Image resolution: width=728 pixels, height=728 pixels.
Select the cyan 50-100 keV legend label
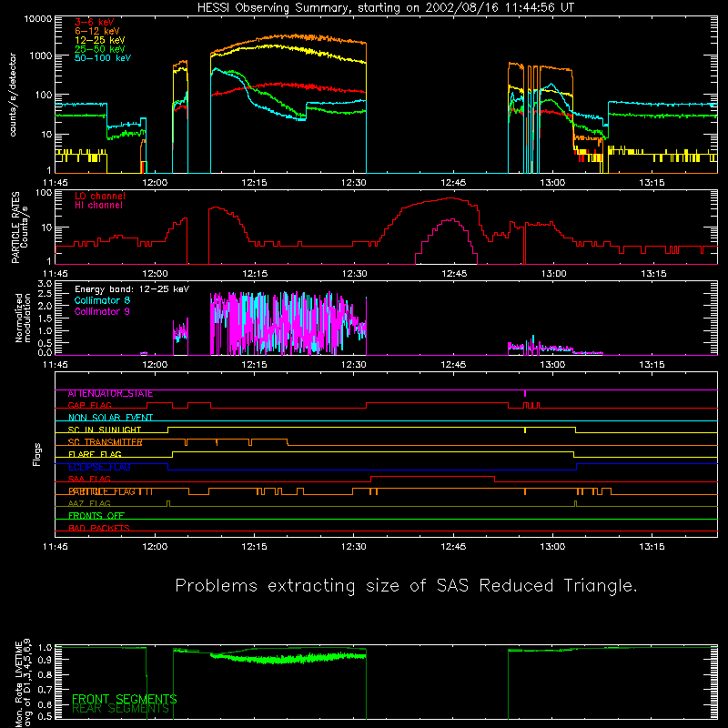103,58
